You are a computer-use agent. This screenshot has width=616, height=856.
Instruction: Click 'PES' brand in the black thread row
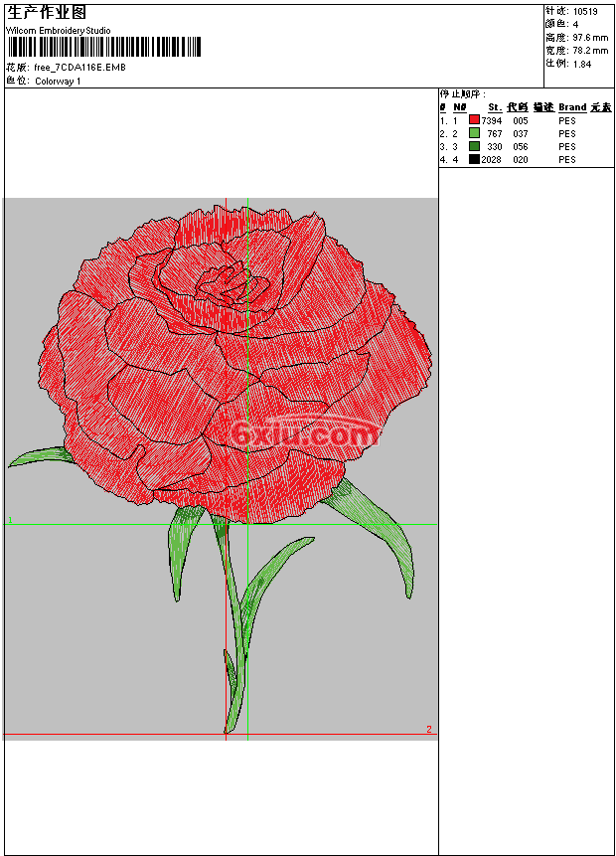tap(567, 160)
